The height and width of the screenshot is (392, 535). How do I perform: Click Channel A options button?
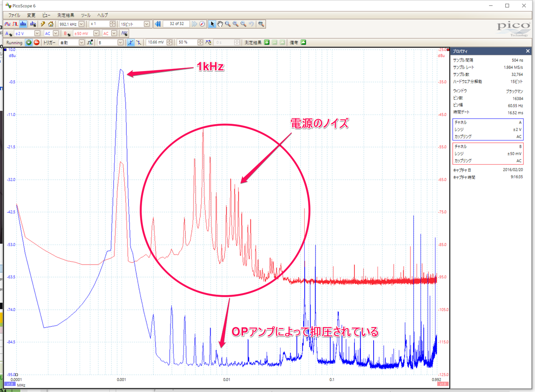8,33
